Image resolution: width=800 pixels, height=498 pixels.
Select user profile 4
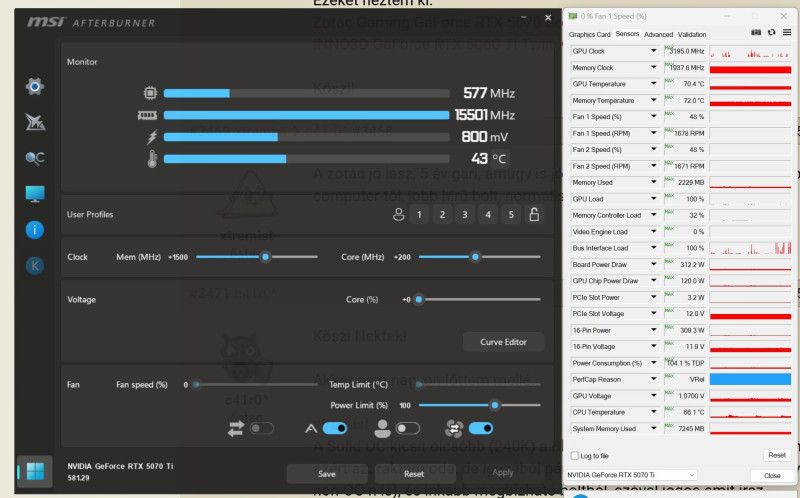click(488, 214)
